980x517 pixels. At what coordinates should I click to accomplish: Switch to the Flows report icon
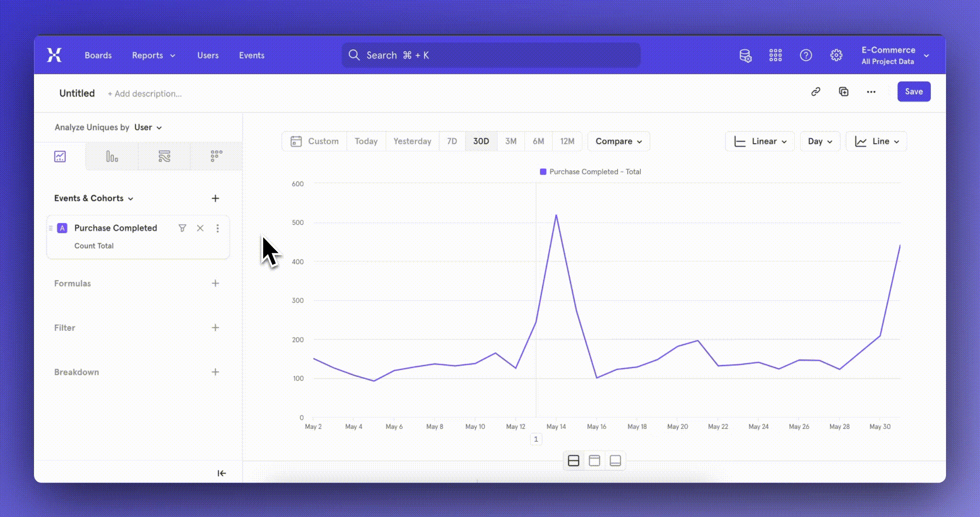[x=164, y=157]
